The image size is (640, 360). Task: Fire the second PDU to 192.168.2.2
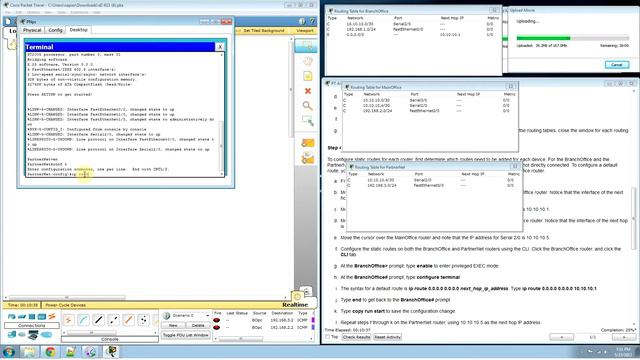[217, 327]
